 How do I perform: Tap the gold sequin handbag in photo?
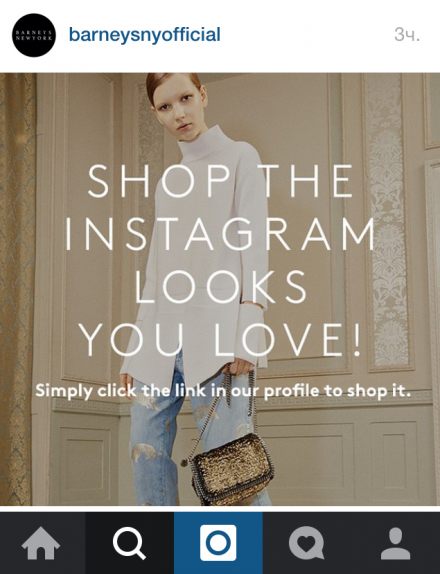pyautogui.click(x=232, y=469)
